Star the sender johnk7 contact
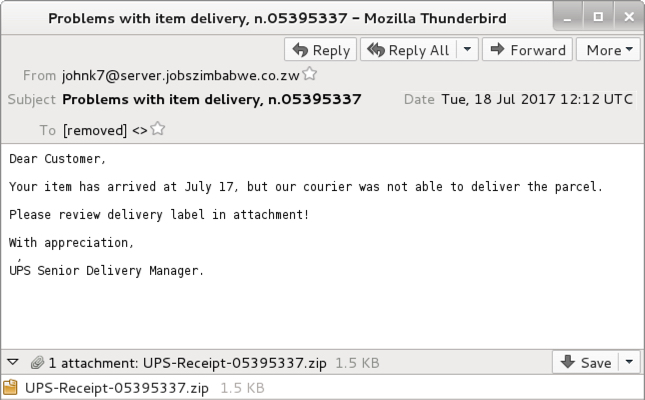Screen dimensions: 645x400 309,74
